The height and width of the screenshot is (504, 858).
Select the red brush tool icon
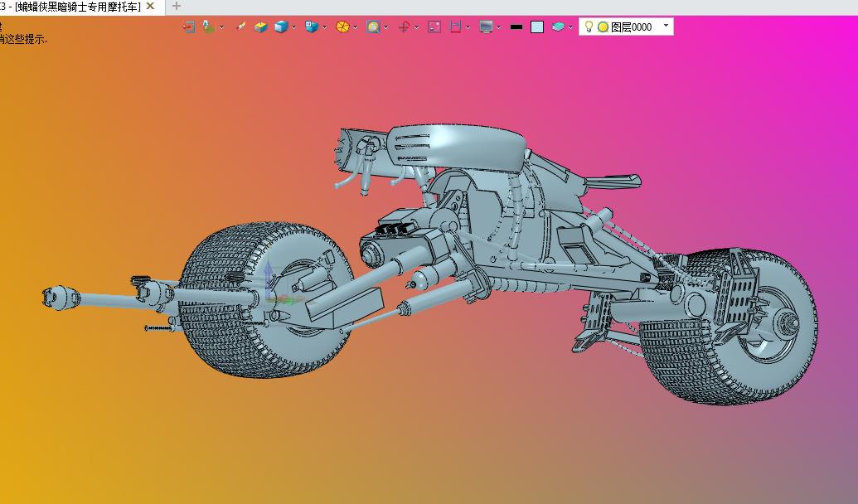tap(240, 27)
